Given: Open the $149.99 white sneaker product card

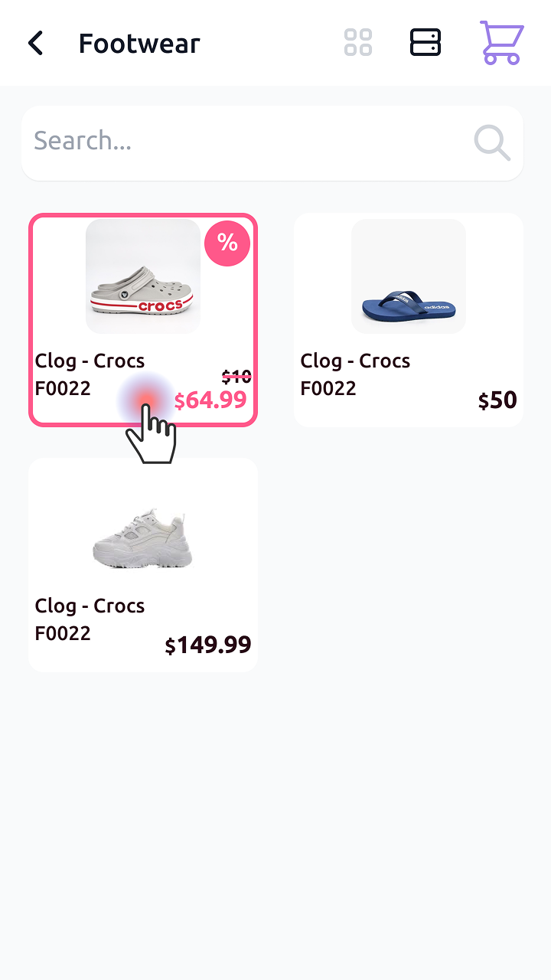Looking at the screenshot, I should (143, 564).
